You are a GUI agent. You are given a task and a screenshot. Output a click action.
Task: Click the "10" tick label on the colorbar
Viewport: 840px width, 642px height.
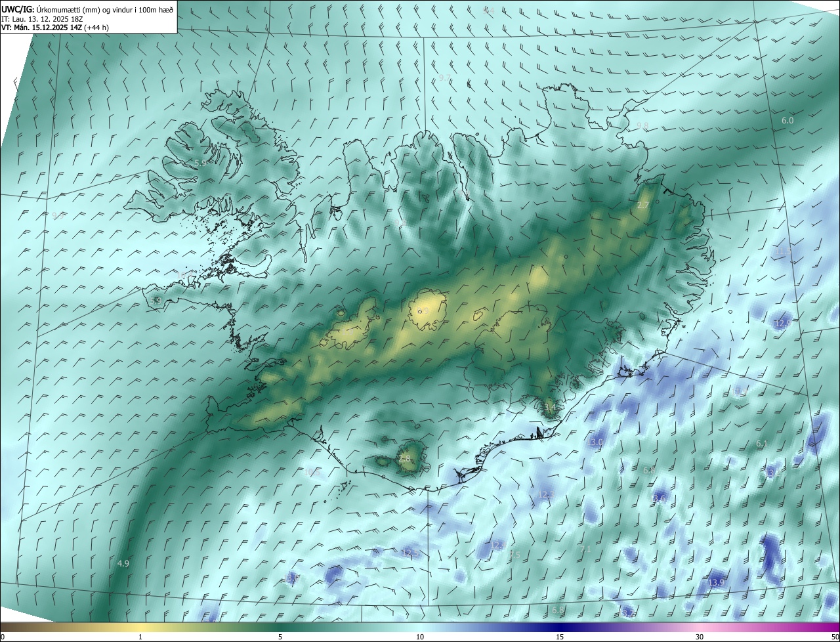point(420,637)
